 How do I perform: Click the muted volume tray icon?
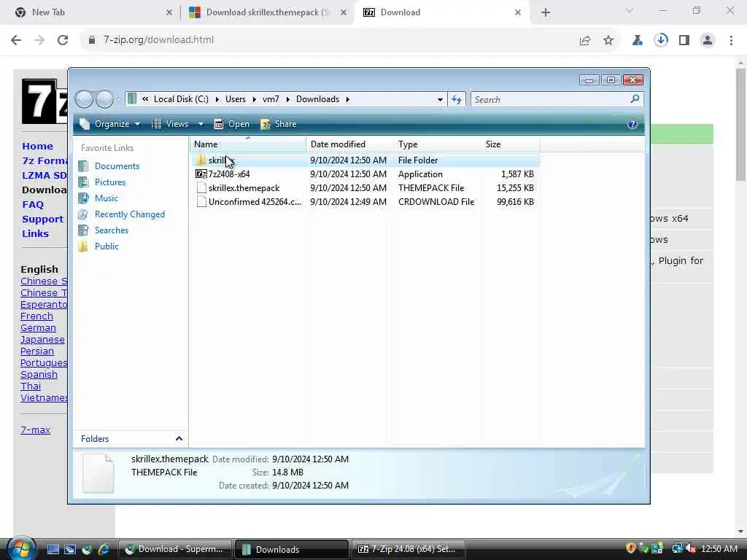click(691, 548)
